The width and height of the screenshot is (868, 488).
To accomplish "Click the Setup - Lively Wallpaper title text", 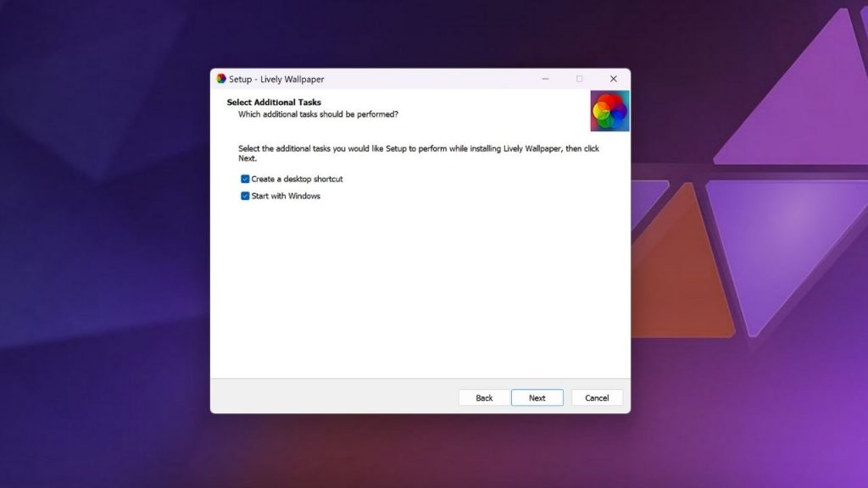I will pos(276,79).
